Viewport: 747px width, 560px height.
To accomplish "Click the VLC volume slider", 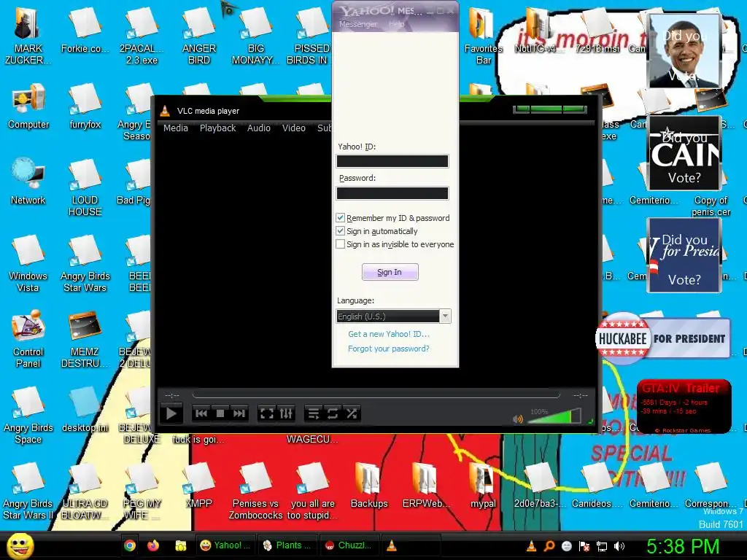I will 555,417.
